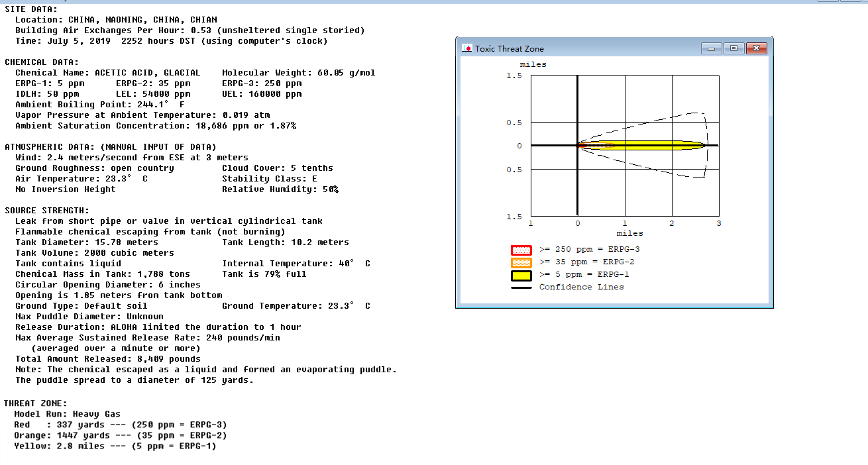The width and height of the screenshot is (868, 465).
Task: Click 'Model Run: Heavy Gas'
Action: click(x=67, y=414)
